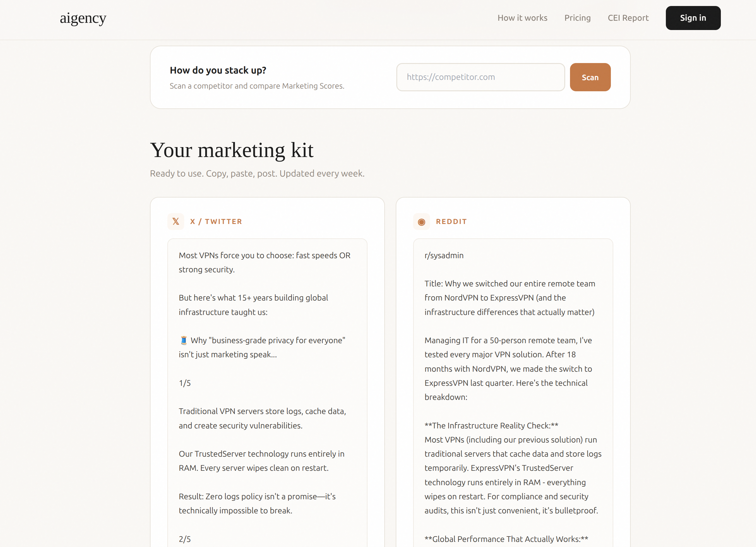The height and width of the screenshot is (547, 756).
Task: Click the REDDIT card heading
Action: point(451,222)
